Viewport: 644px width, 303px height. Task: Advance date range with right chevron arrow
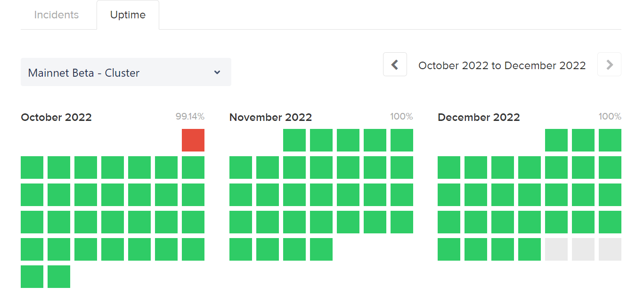(609, 64)
